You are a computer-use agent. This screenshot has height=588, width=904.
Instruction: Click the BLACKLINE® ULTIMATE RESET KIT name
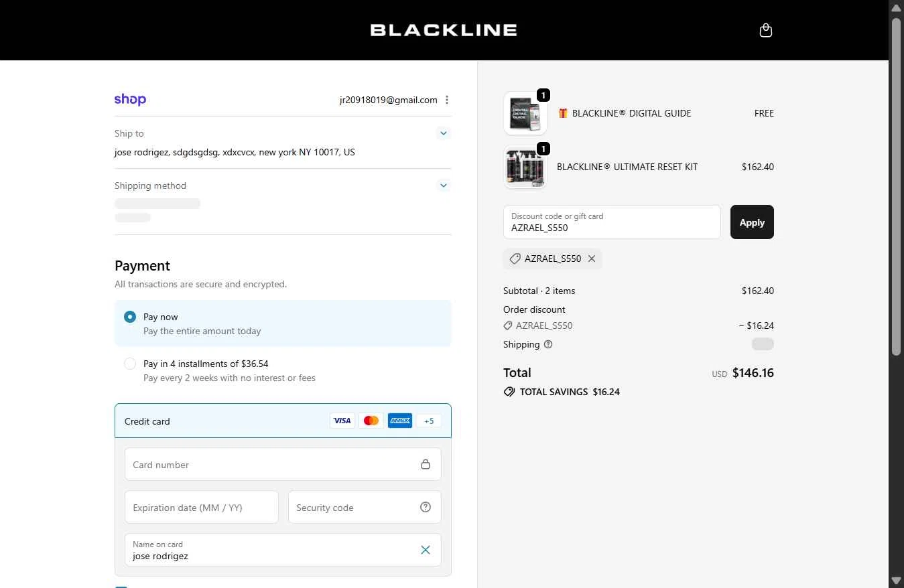627,167
